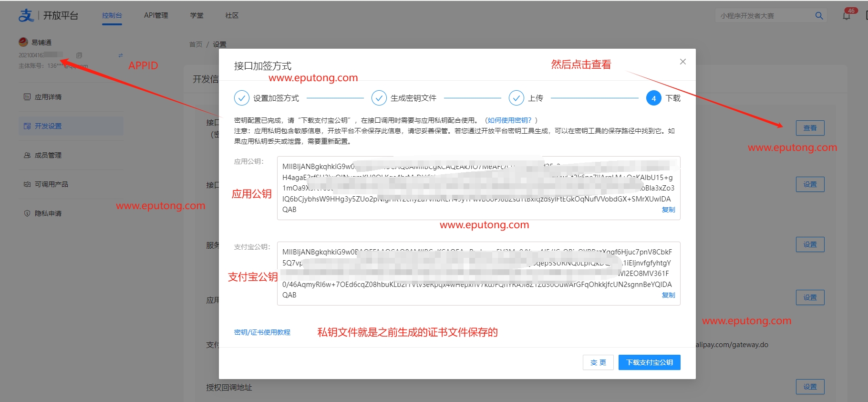Viewport: 868px width, 402px height.
Task: Open 成员管理 in the sidebar
Action: [x=71, y=155]
